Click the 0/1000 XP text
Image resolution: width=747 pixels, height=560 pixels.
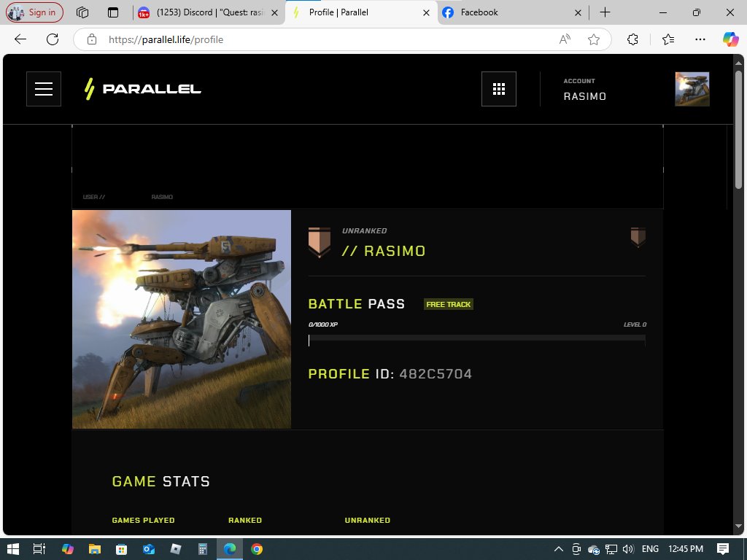pos(323,324)
